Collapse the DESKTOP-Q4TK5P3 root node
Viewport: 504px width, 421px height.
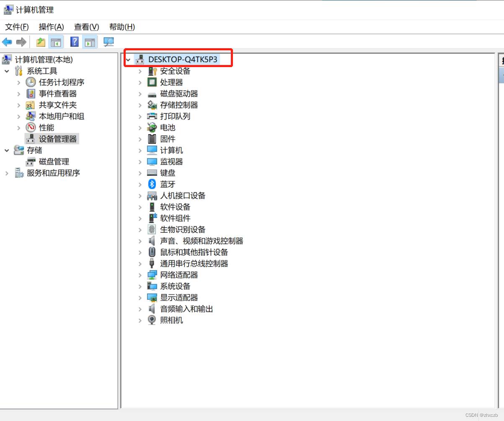[128, 60]
